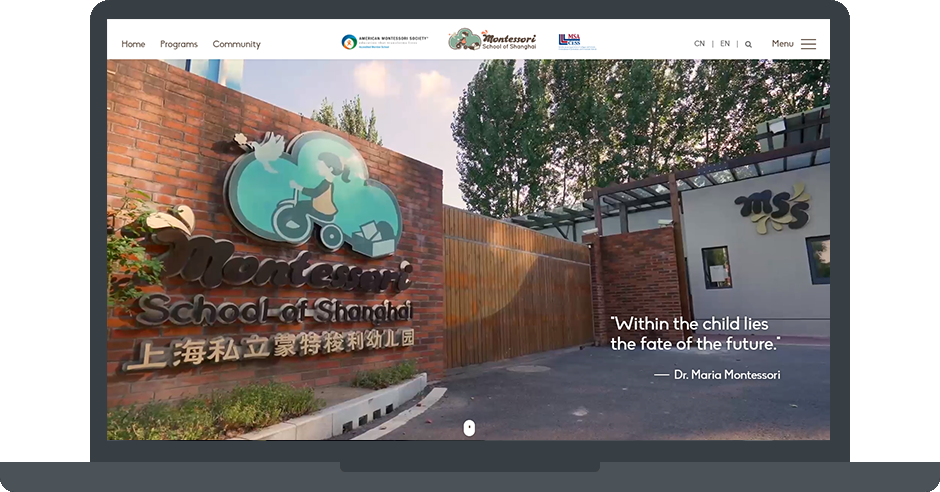940x492 pixels.
Task: Open the Programs navigation item
Action: (x=179, y=44)
